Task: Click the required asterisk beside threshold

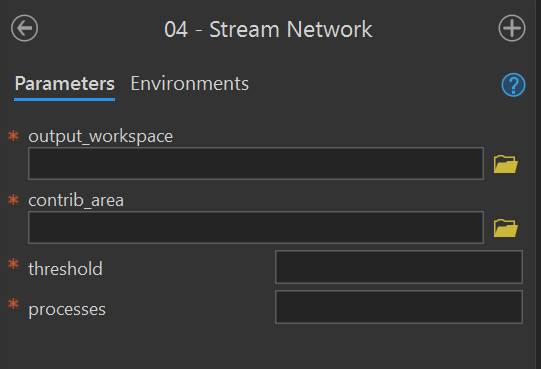Action: pyautogui.click(x=13, y=264)
